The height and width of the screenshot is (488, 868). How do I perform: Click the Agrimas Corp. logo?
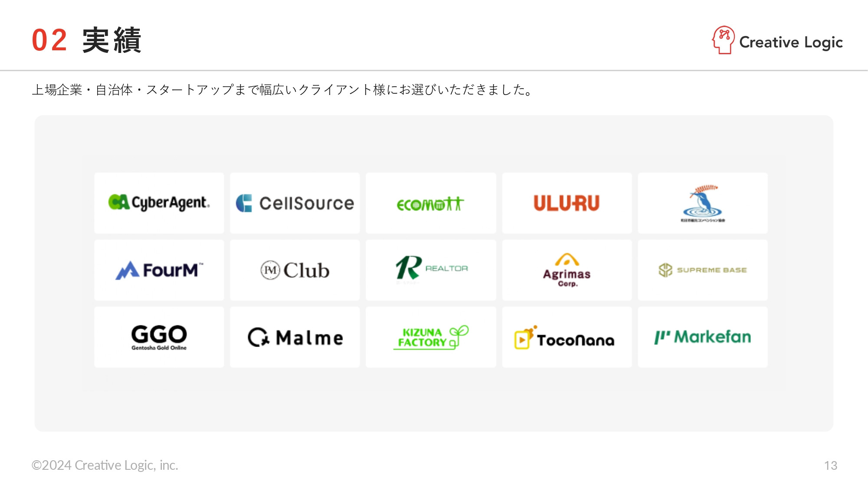[x=566, y=270]
